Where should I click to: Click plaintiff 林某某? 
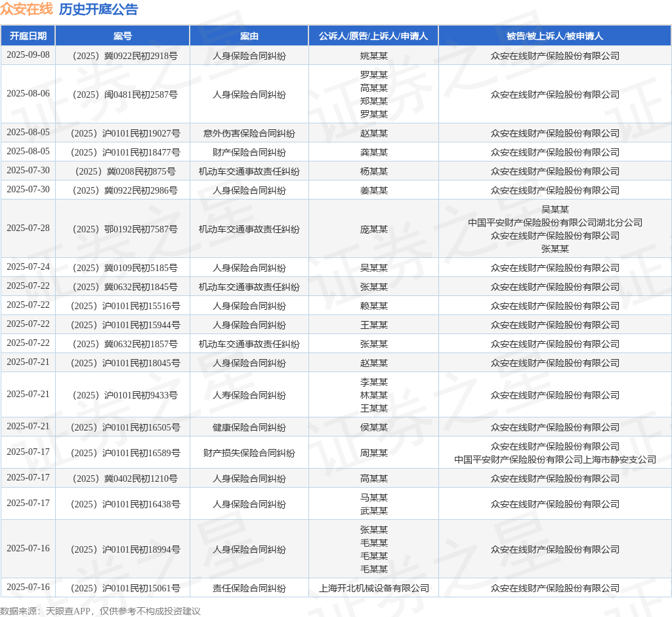click(x=373, y=395)
